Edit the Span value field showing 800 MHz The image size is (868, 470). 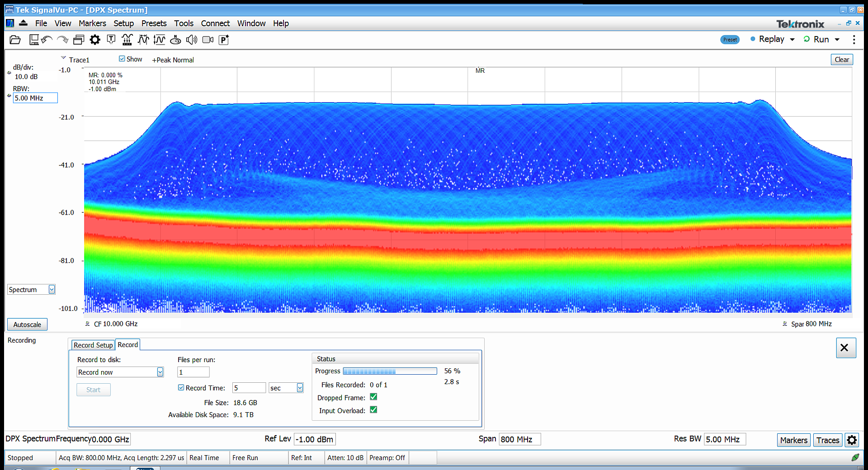click(519, 439)
